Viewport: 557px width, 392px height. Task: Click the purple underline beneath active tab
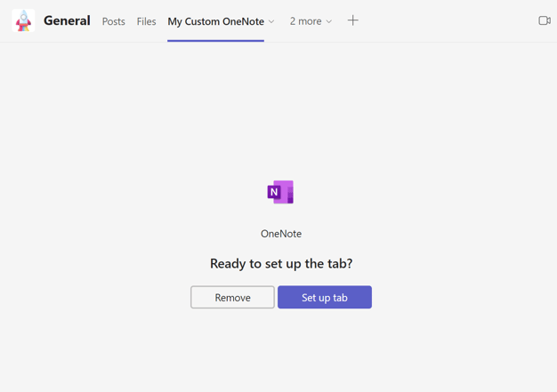coord(215,40)
